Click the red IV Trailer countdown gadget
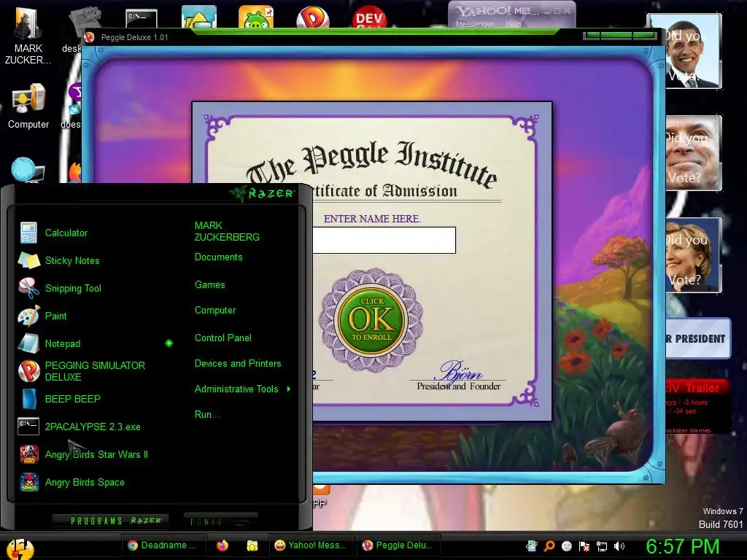Image resolution: width=747 pixels, height=560 pixels. (x=697, y=405)
